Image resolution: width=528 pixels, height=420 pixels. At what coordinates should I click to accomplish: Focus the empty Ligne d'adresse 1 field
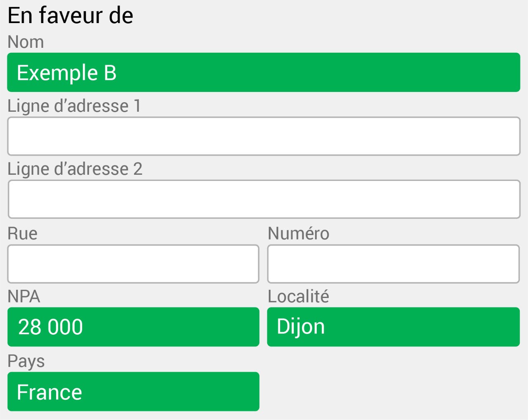click(x=264, y=136)
